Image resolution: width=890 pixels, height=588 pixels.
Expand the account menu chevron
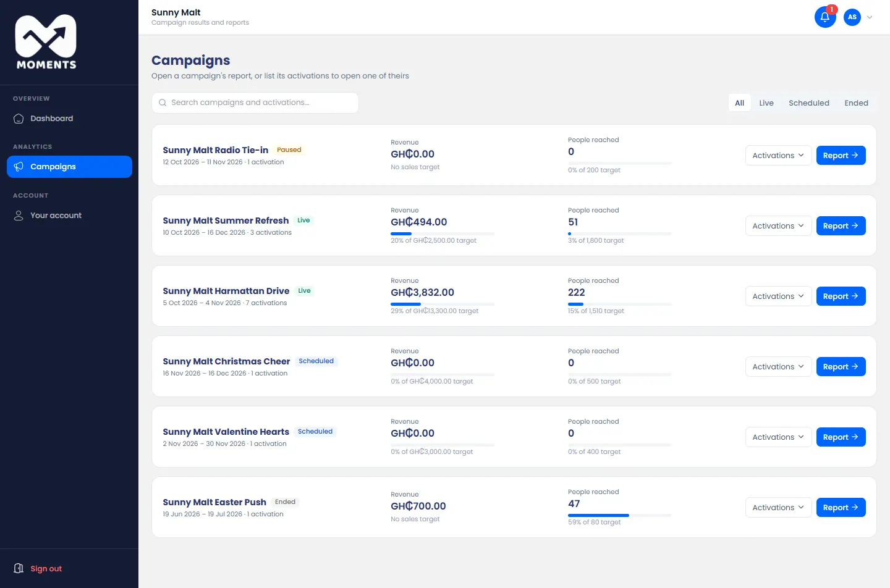(x=870, y=17)
